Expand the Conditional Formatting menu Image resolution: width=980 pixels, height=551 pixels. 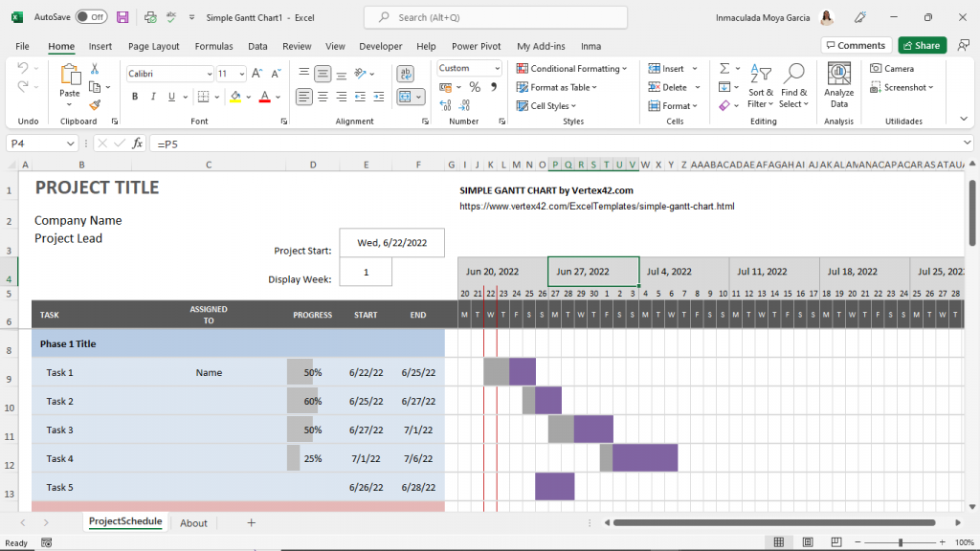coord(571,69)
